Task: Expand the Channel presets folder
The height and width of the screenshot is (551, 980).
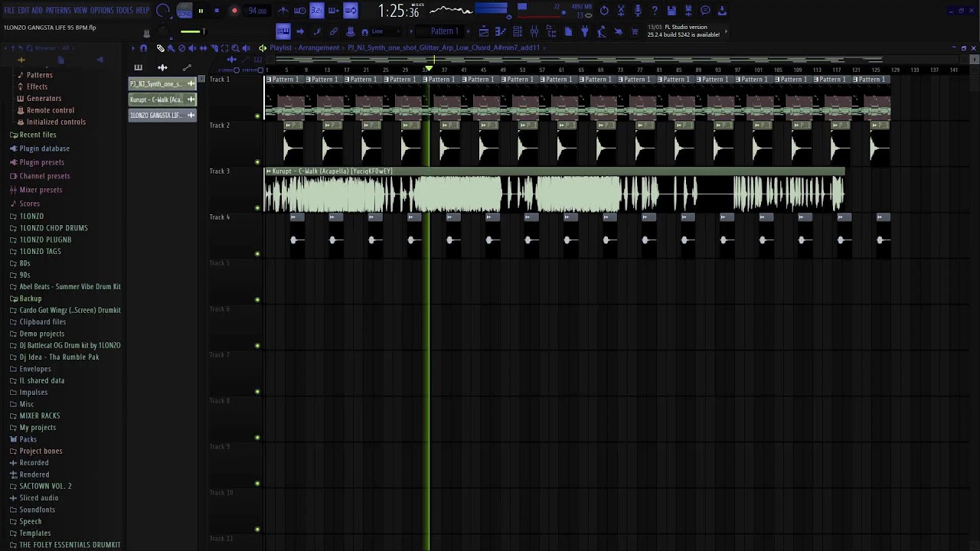Action: pos(44,176)
